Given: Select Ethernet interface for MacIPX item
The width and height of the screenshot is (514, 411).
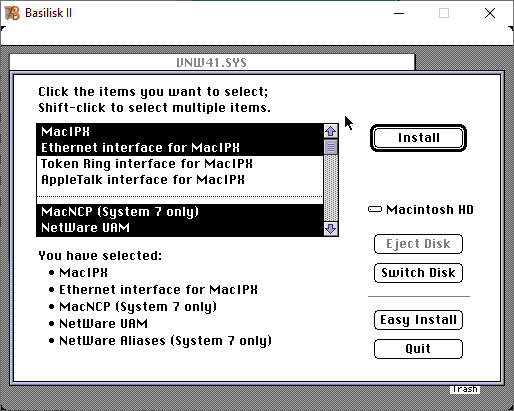Looking at the screenshot, I should pos(180,148).
